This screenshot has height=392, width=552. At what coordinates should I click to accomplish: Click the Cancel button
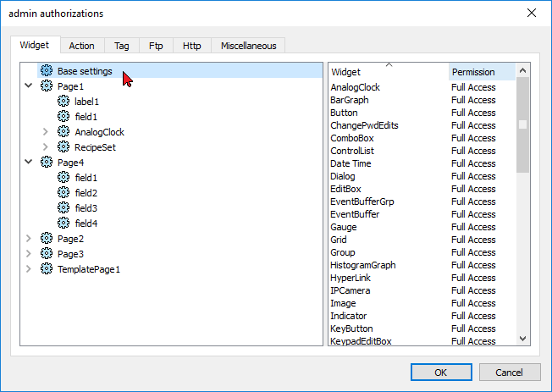tap(509, 373)
